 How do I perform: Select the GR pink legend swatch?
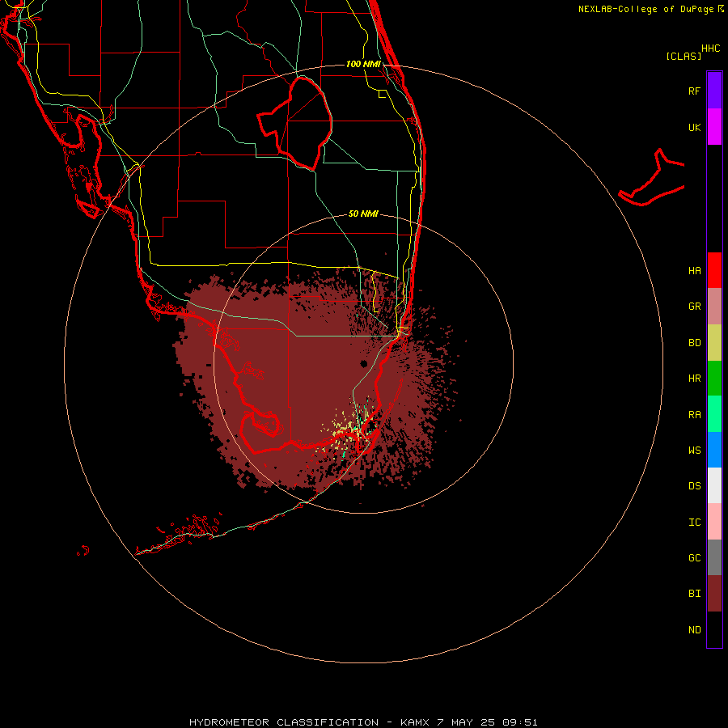pos(714,307)
